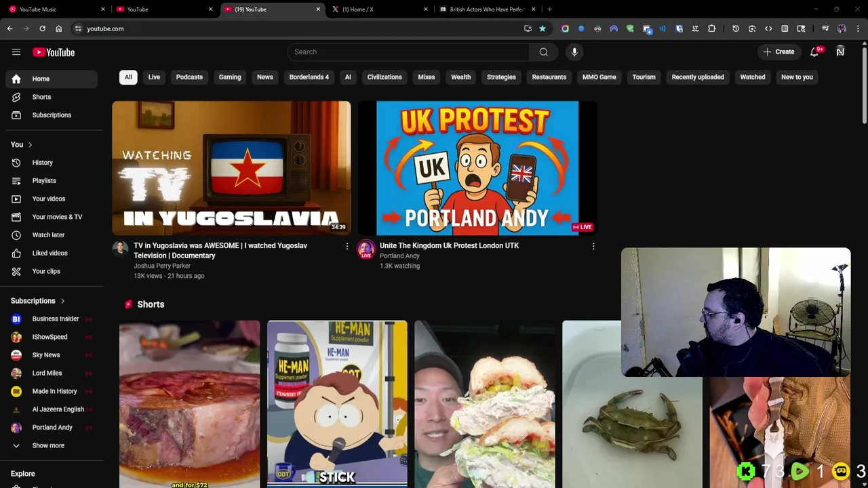Open Lord Miles subscription
Screen dimensions: 868x488
point(52,373)
